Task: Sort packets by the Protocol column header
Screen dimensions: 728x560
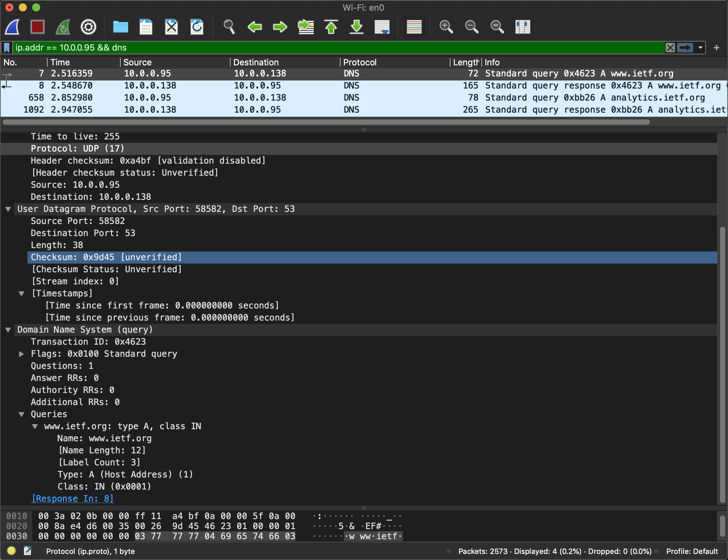Action: (360, 62)
